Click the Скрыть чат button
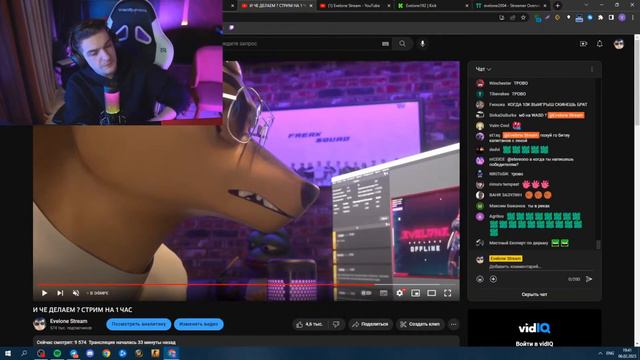The image size is (640, 360). (534, 294)
